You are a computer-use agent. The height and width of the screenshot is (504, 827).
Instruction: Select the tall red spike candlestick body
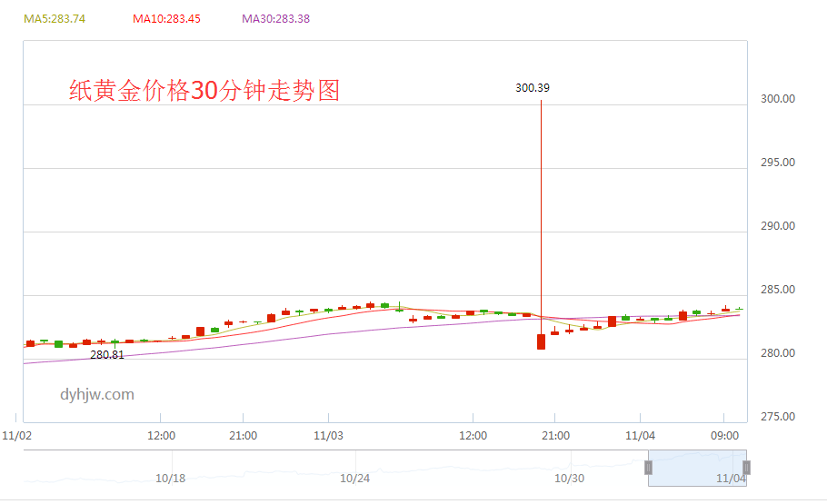[x=541, y=341]
